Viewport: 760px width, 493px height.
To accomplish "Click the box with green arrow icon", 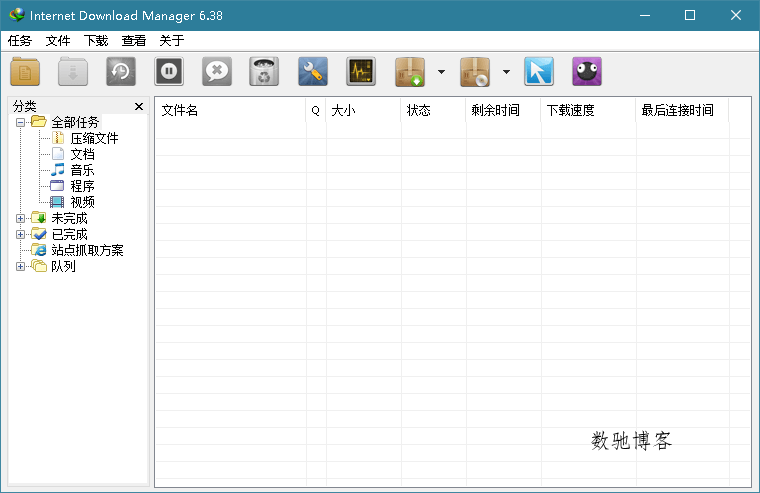I will click(410, 72).
